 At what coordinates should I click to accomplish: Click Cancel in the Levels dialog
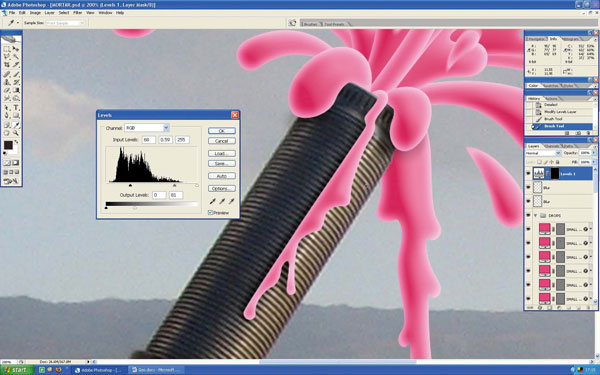coord(222,141)
